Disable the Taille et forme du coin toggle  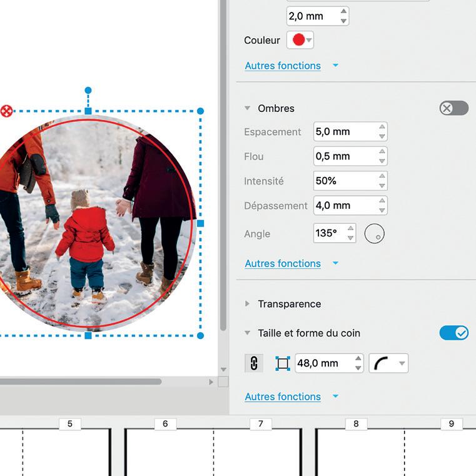coord(454,333)
